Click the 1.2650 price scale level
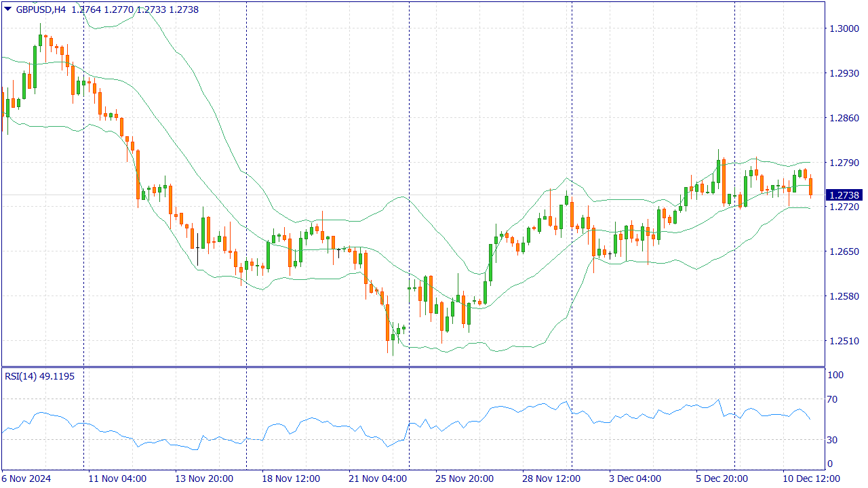The width and height of the screenshot is (868, 488). (x=843, y=251)
